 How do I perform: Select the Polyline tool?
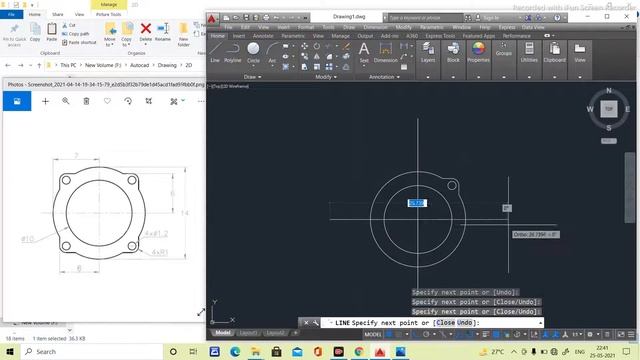point(233,53)
